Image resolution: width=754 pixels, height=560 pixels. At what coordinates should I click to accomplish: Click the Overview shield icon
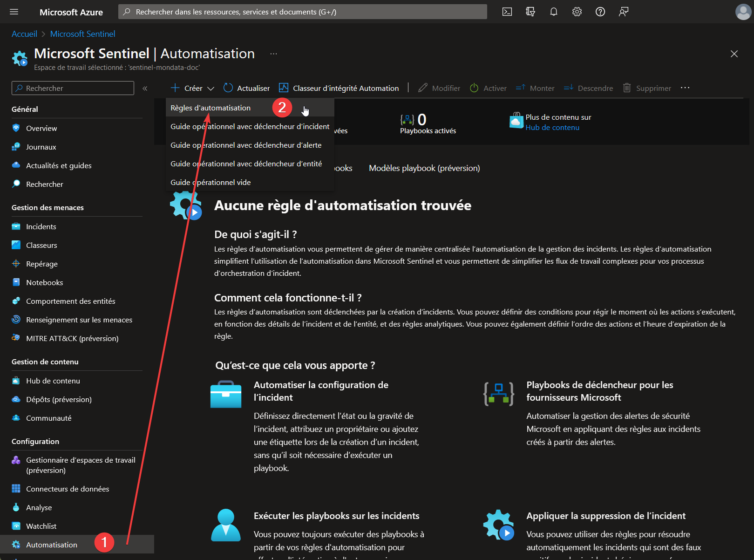(x=16, y=128)
